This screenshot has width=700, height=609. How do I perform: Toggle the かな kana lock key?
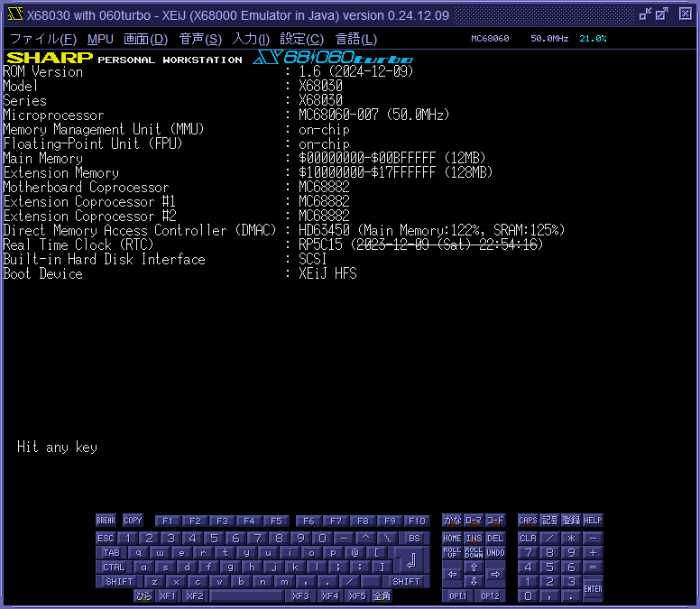452,521
